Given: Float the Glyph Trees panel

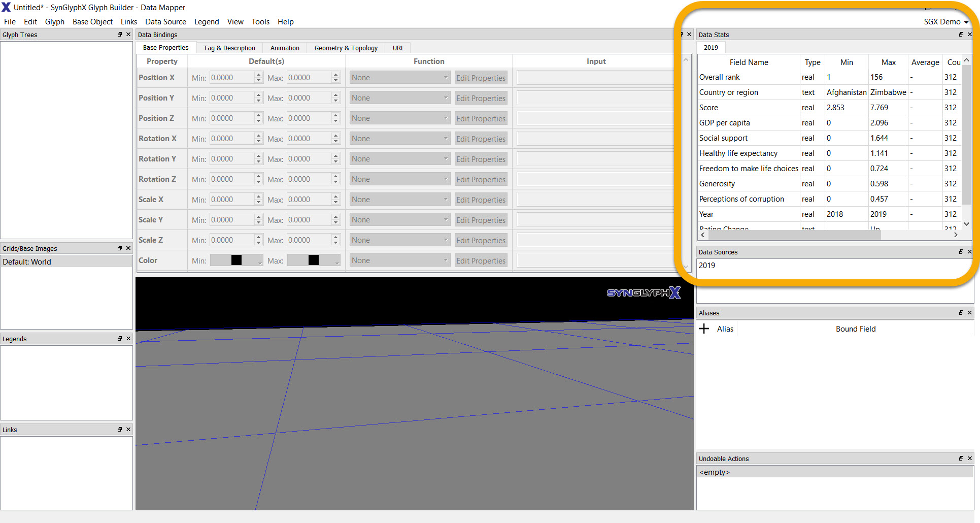Looking at the screenshot, I should [120, 35].
